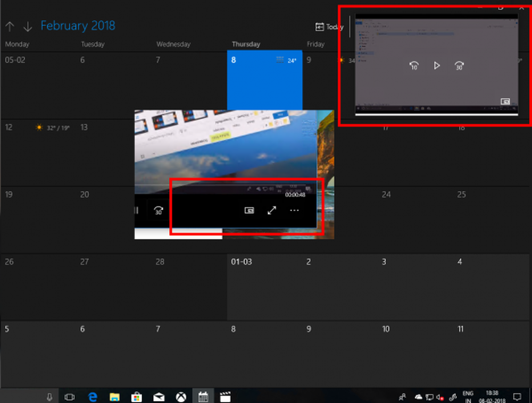Open the February 2018 month picker
This screenshot has width=532, height=403.
78,26
